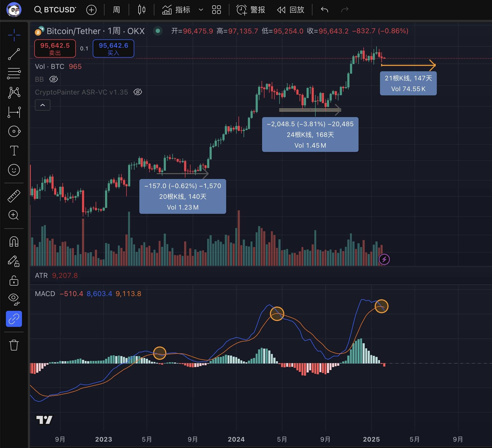
Task: Click the purple lightning quick-trade icon
Action: click(x=384, y=259)
